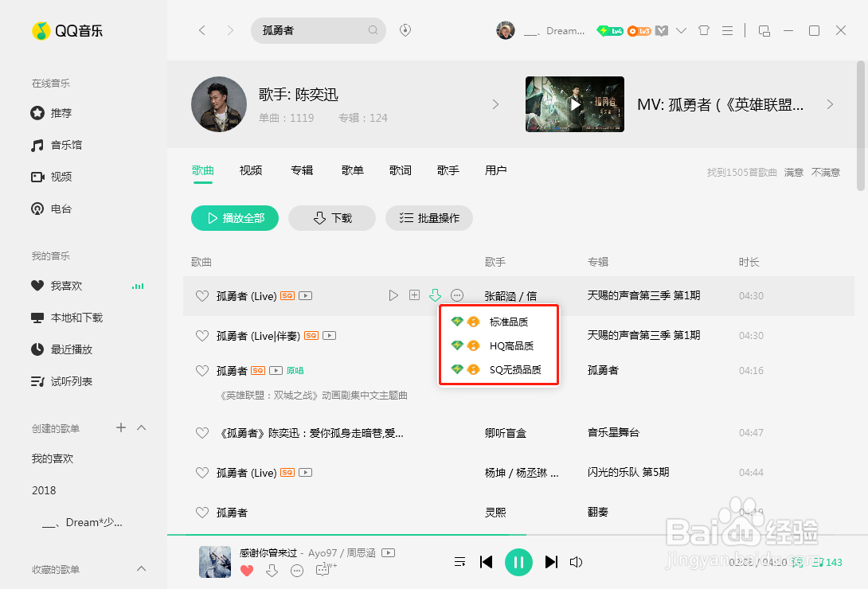This screenshot has height=589, width=868.
Task: Open the volume speaker control
Action: [x=577, y=563]
